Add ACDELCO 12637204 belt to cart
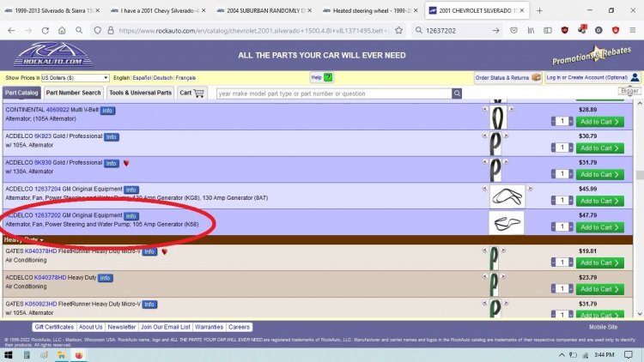This screenshot has width=644, height=362. pos(599,201)
